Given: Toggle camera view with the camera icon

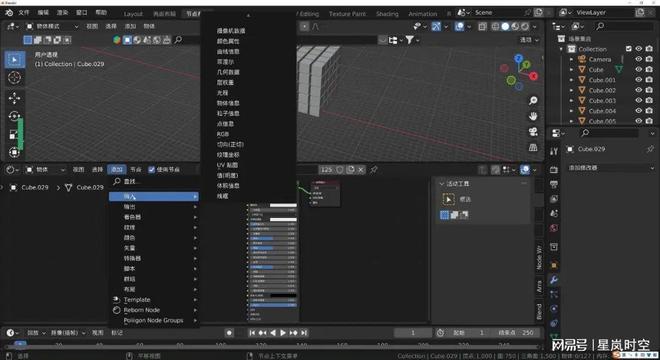Looking at the screenshot, I should 533,132.
